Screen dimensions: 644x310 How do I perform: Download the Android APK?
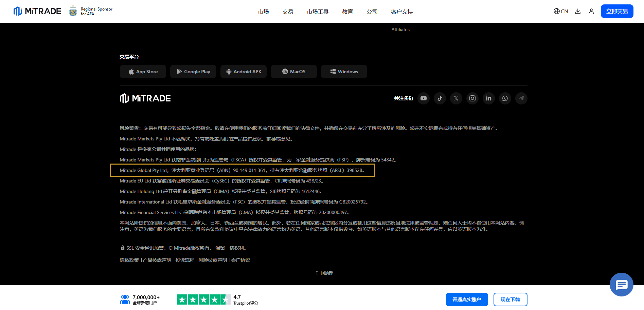tap(244, 72)
